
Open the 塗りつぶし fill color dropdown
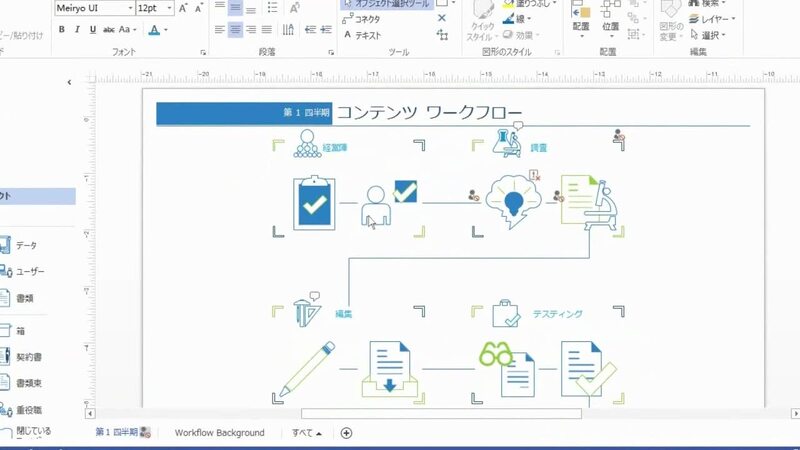(530, 4)
